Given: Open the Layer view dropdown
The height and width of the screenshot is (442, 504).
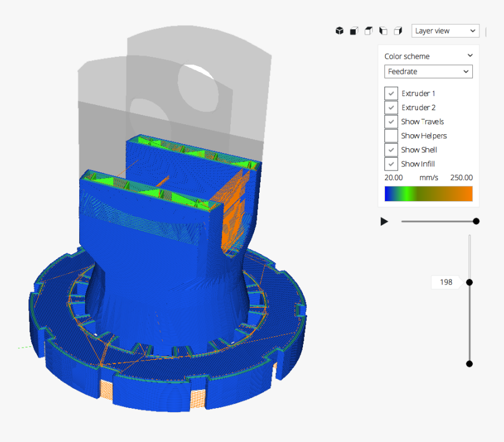Looking at the screenshot, I should pos(445,31).
